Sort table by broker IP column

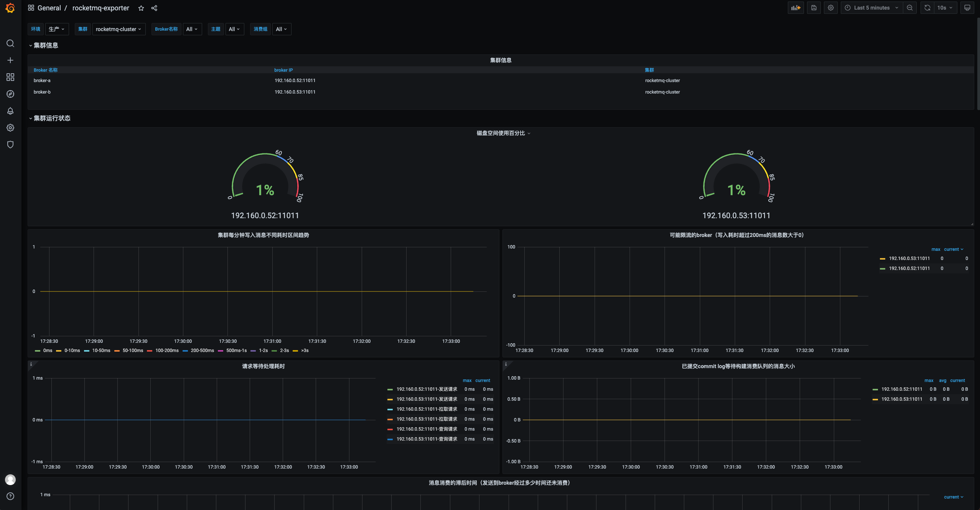(283, 70)
